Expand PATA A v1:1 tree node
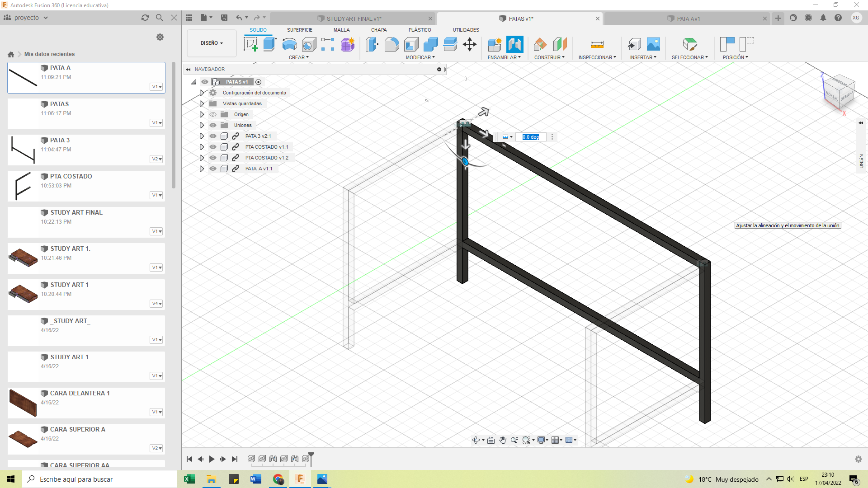This screenshot has width=868, height=488. coord(202,169)
